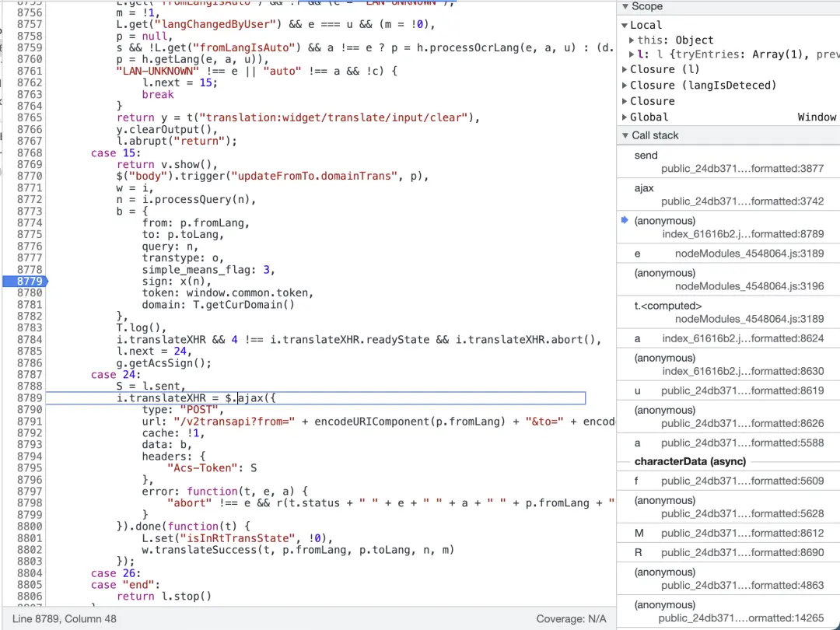Click line number 8789 in the gutter
The width and height of the screenshot is (840, 630).
point(29,398)
